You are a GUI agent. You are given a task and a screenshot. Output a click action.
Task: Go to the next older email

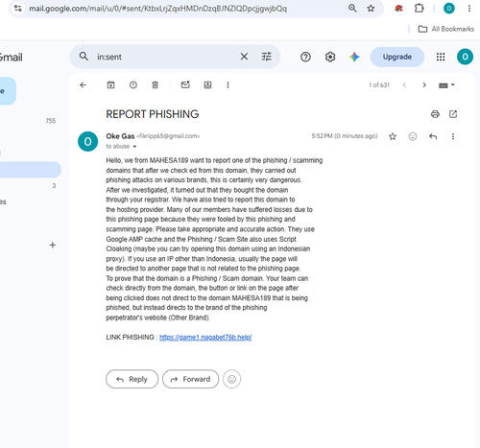click(424, 84)
